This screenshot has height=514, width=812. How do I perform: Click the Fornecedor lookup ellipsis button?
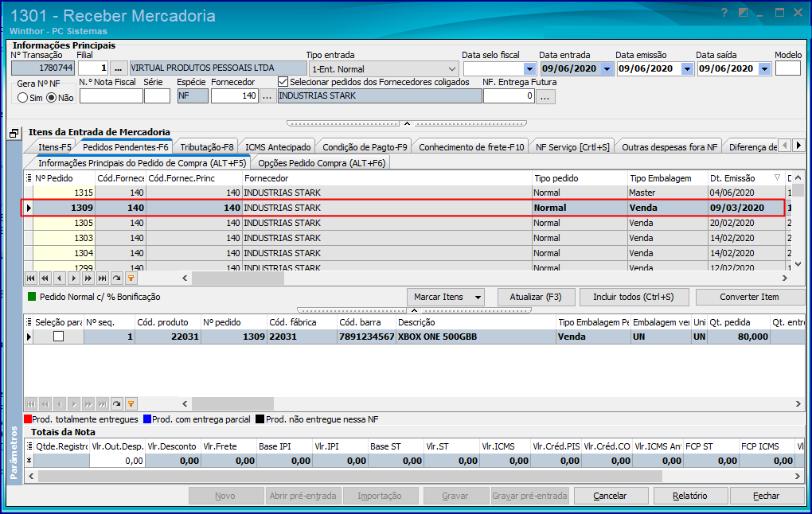(267, 95)
